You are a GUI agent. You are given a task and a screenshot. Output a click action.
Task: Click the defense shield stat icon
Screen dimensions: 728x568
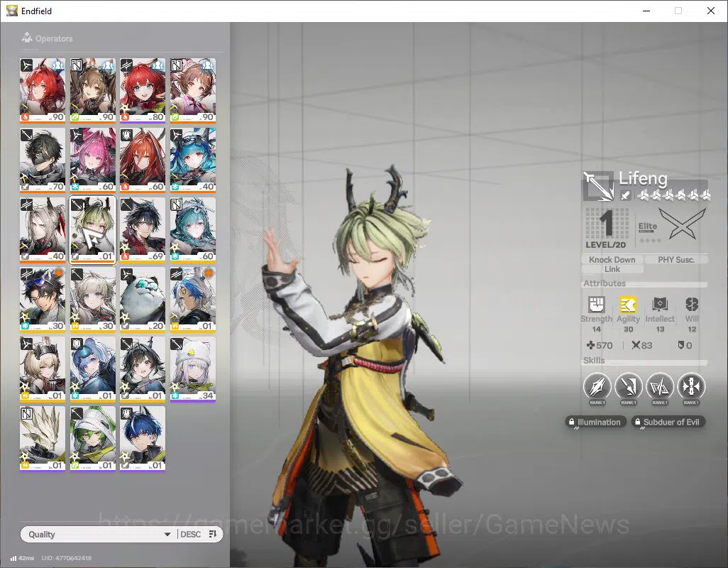pos(680,345)
